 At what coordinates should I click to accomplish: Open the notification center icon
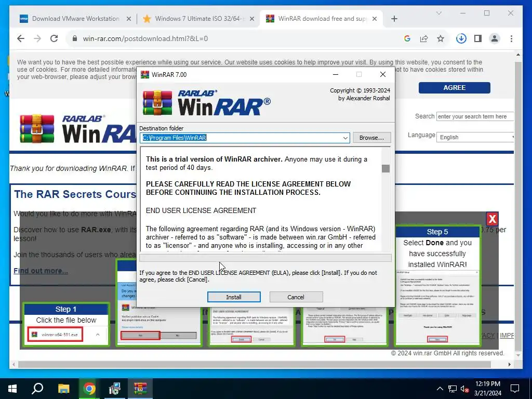click(515, 389)
